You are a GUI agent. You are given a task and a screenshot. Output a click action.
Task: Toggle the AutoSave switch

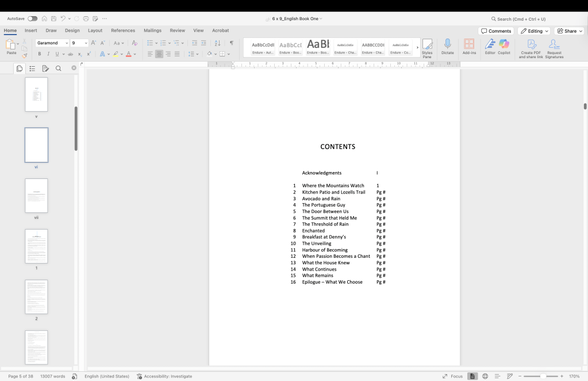point(33,18)
